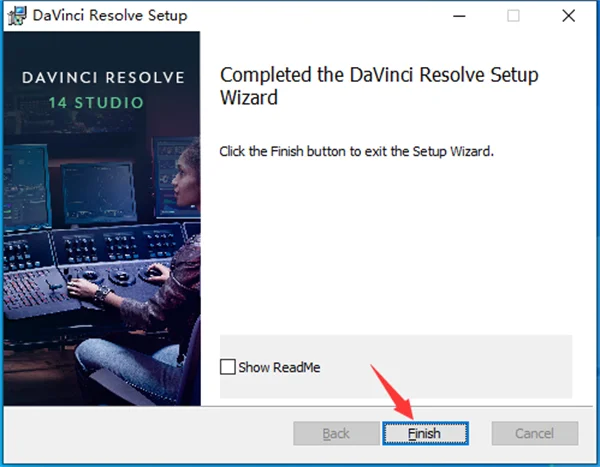
Task: Click the 'Completed the DaVinci Resolve Setup Wizard' heading
Action: [379, 86]
